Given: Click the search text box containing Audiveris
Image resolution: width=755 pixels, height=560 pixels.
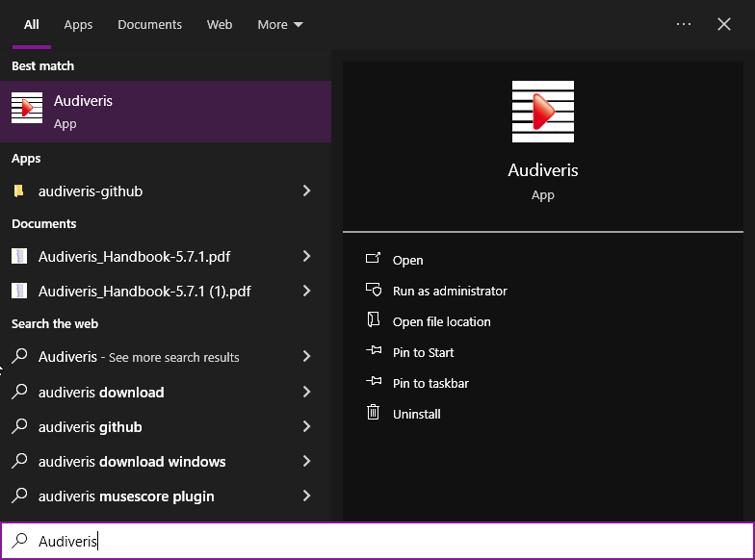Looking at the screenshot, I should coord(385,541).
